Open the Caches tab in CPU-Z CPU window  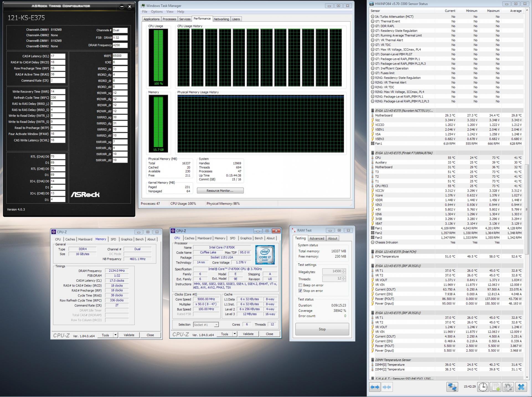point(189,238)
